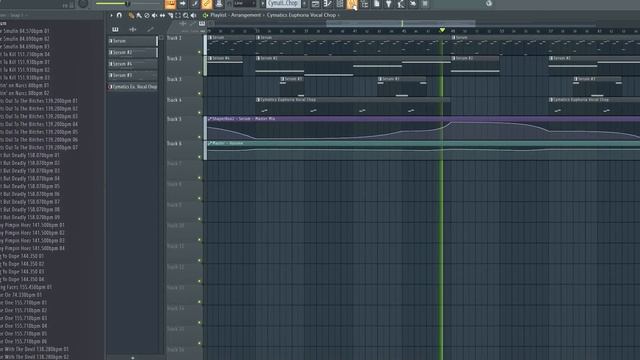Mute Track 9 with its green dot
640x360 pixels.
click(x=200, y=219)
